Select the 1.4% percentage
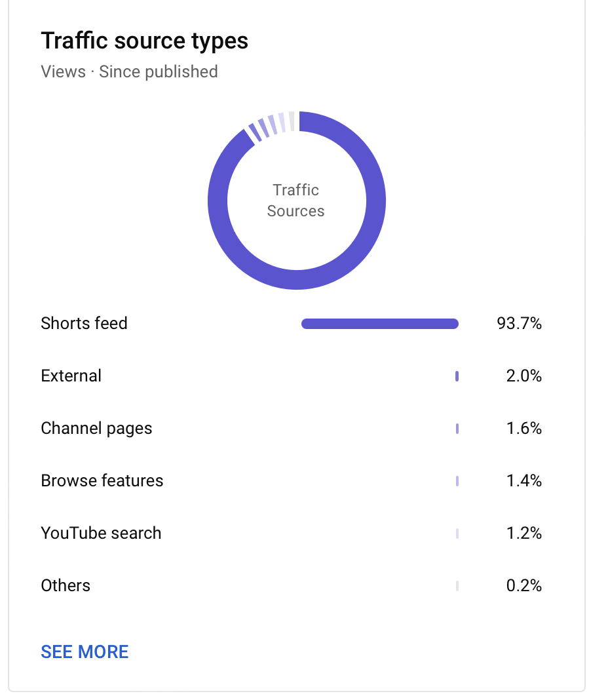The height and width of the screenshot is (700, 608). 524,481
